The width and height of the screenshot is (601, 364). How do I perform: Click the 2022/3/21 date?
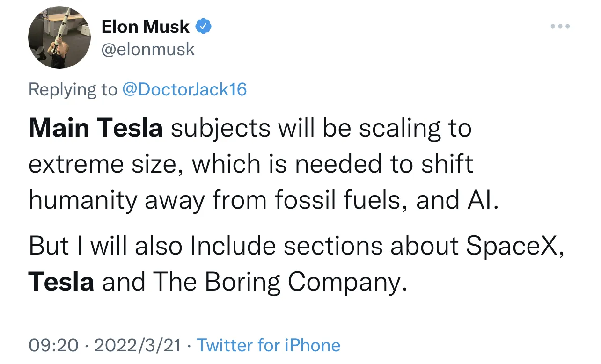click(138, 345)
